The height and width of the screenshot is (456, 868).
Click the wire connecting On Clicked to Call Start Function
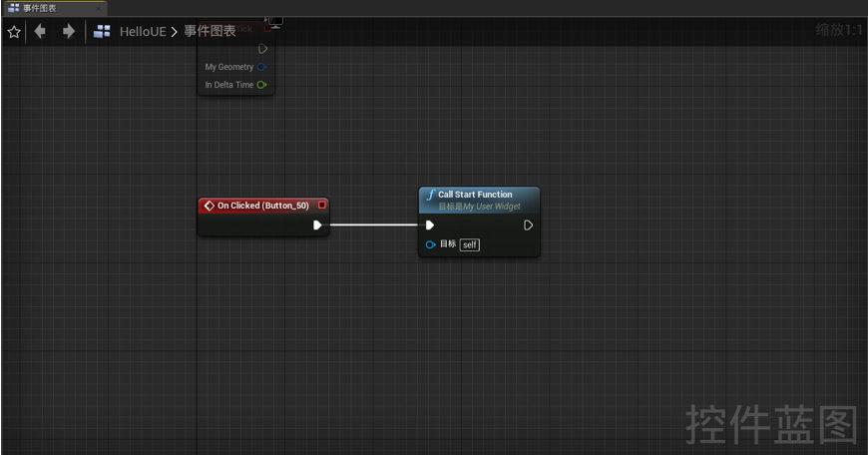(x=374, y=225)
